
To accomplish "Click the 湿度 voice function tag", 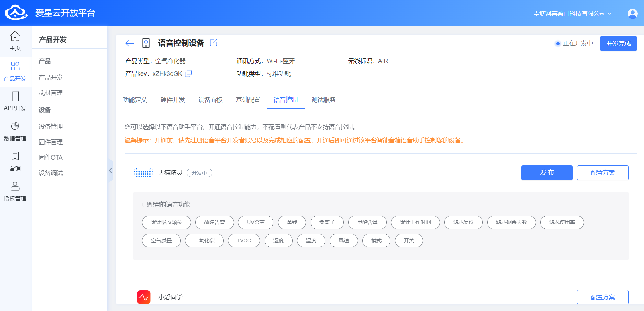I will tap(279, 241).
